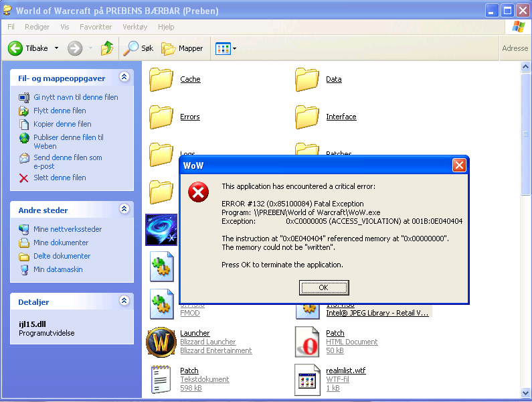Select the Patch HTML Document Opera icon

[307, 342]
